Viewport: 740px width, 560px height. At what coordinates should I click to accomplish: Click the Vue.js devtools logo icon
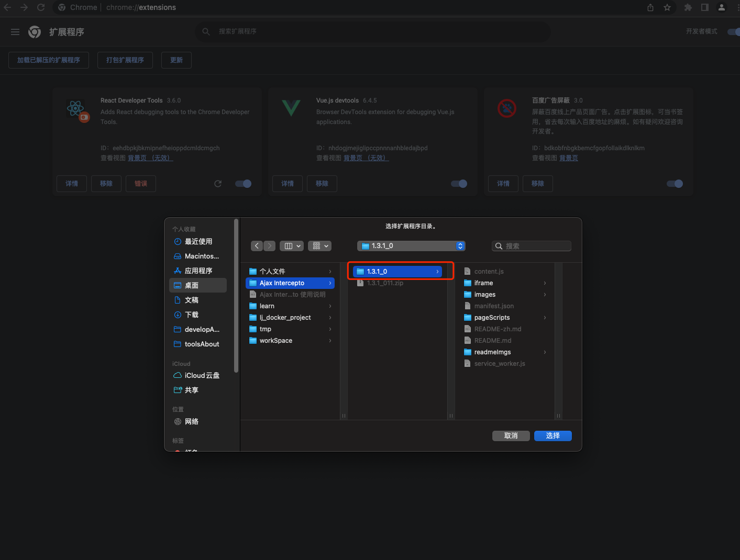pos(291,108)
